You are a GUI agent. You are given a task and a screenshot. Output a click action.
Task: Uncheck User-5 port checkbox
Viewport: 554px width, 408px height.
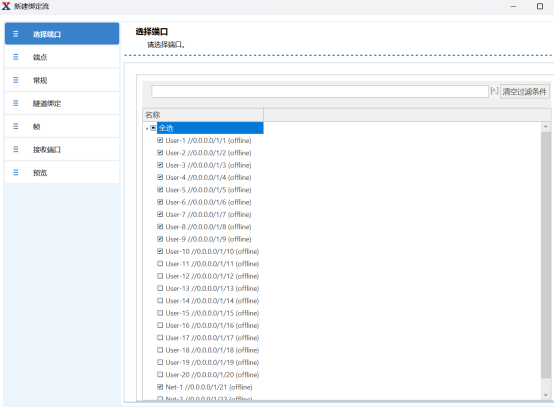point(160,190)
